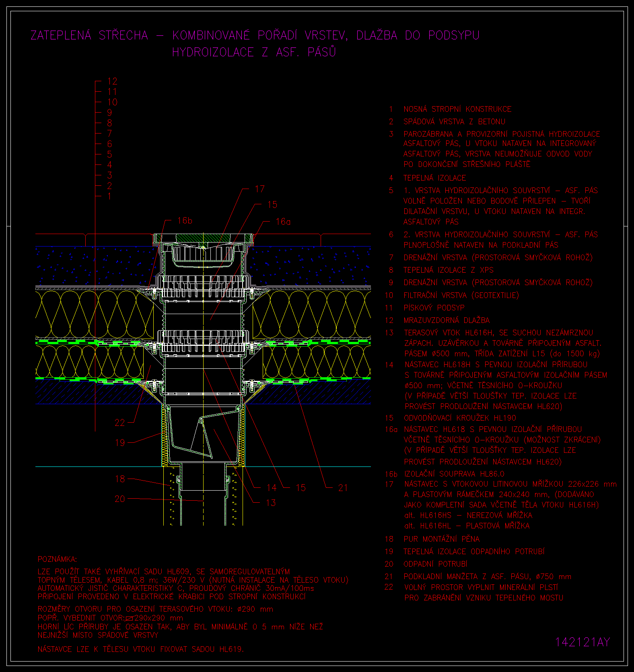The image size is (634, 672).
Task: Pick 'FILTRAČNÍ VRSTVA (GEOTEXTILIE)' legend text
Action: 461,295
